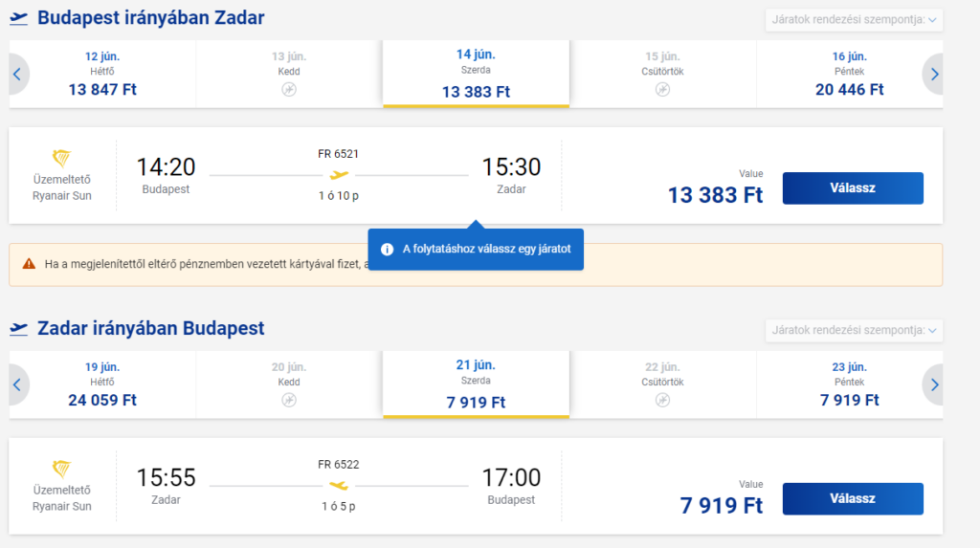Show earlier outbound dates with left arrow
The image size is (980, 548).
click(x=17, y=75)
